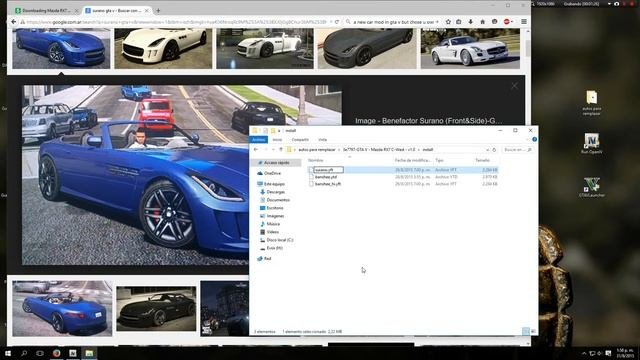Click the Buscar search box in Explorer
The width and height of the screenshot is (640, 360).
(x=518, y=150)
